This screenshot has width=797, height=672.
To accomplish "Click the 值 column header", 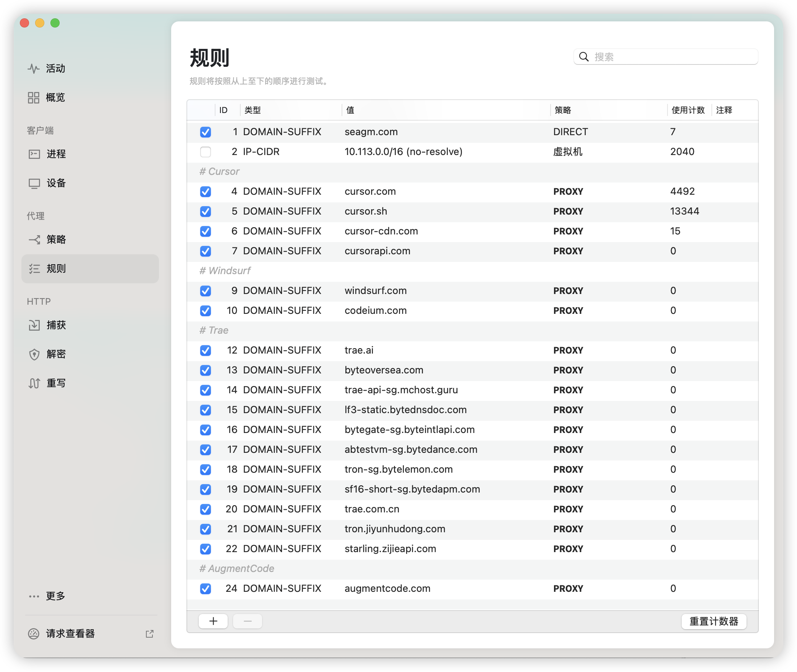I will [446, 110].
